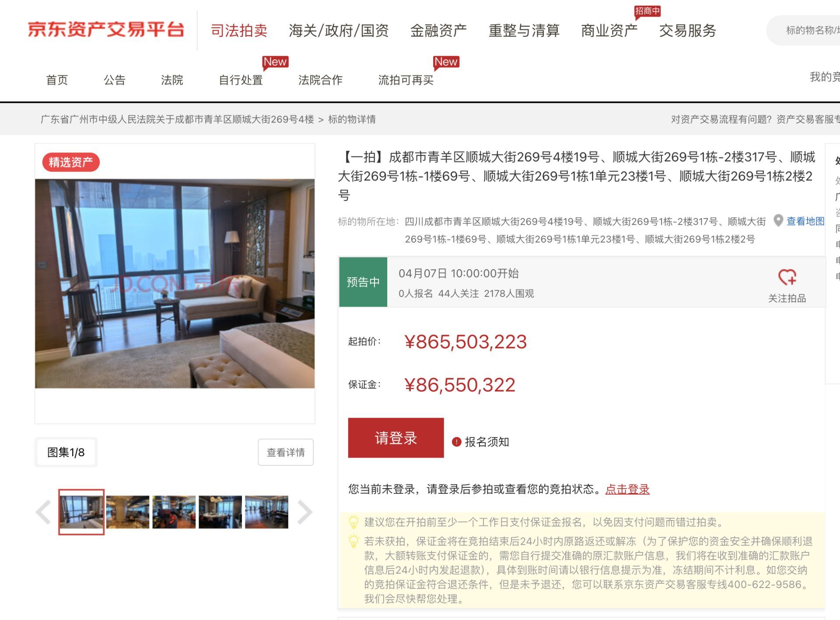840x620 pixels.
Task: Click the 查看详情 button
Action: tap(286, 452)
